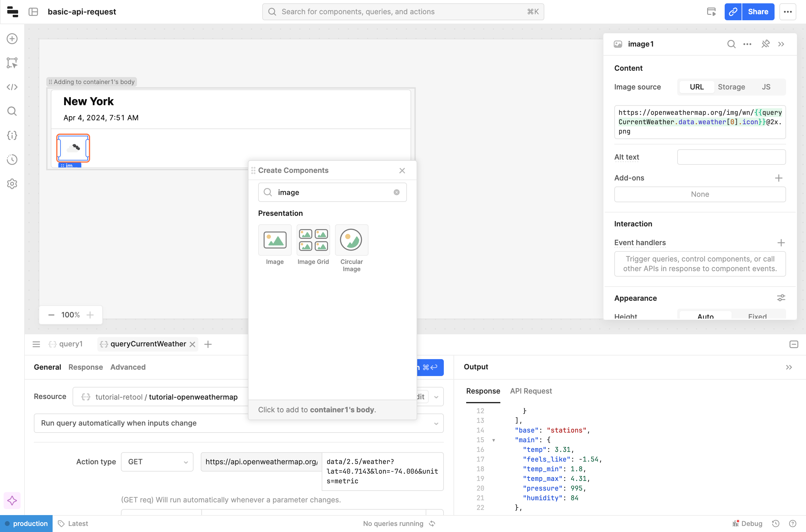Screen dimensions: 806x532
Task: Open the add component plus icon in sidebar
Action: pos(12,39)
